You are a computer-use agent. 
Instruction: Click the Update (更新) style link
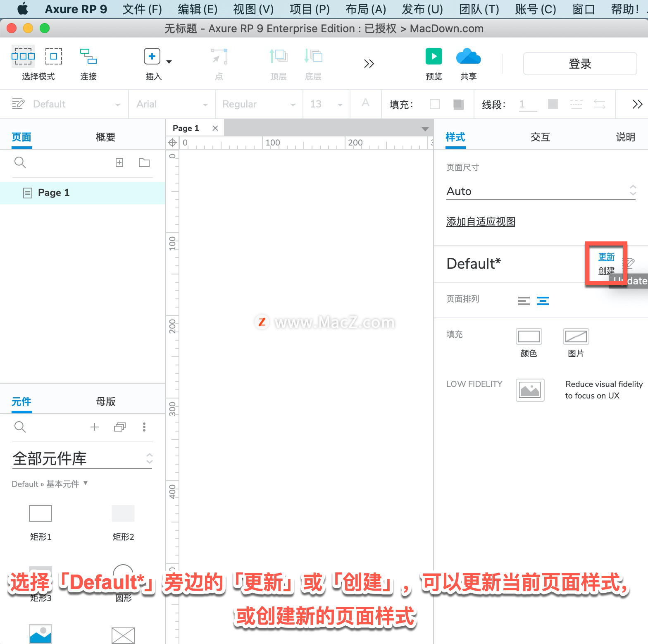click(x=606, y=257)
